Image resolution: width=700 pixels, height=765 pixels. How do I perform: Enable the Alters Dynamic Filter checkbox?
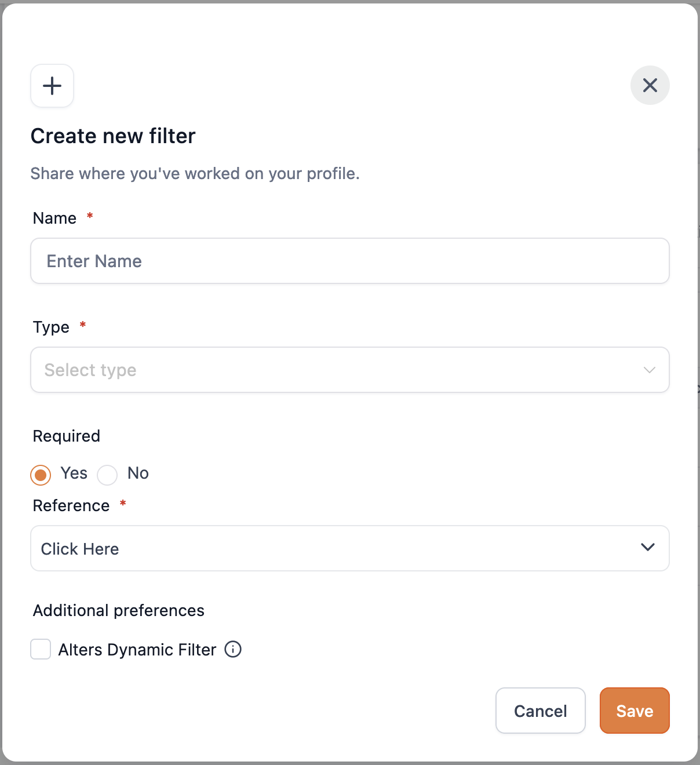(x=41, y=649)
